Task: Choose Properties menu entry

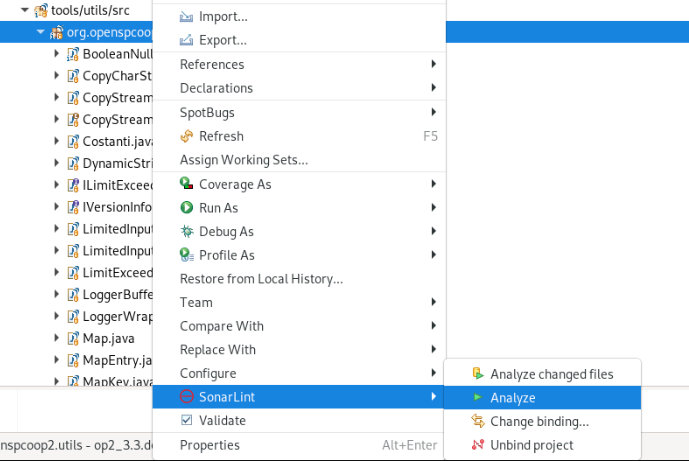Action: pyautogui.click(x=299, y=445)
